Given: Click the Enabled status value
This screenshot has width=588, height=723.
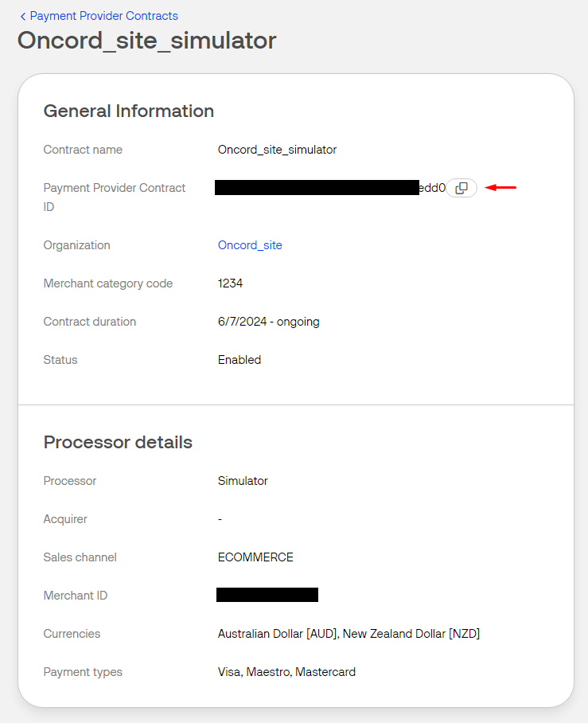Looking at the screenshot, I should click(x=239, y=360).
